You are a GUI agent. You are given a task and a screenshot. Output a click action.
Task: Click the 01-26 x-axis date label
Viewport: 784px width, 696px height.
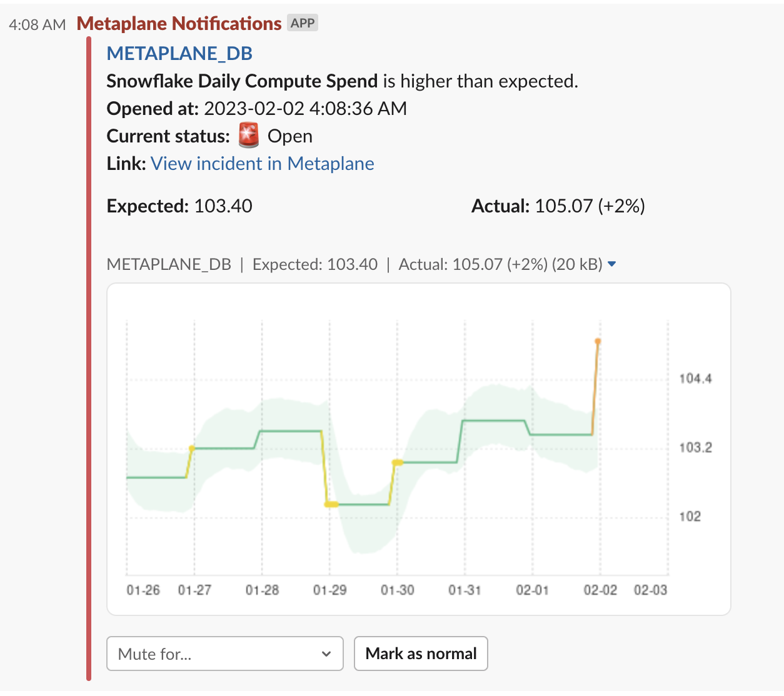click(143, 590)
